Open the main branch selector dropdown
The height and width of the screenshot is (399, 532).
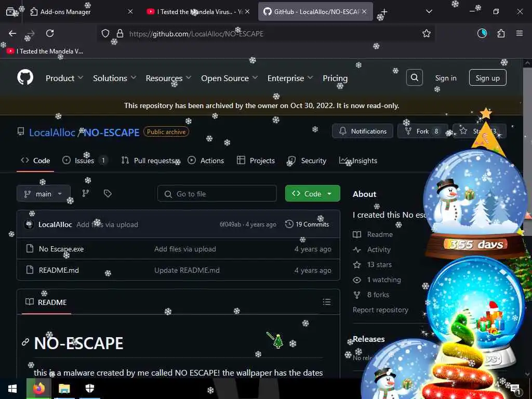(44, 194)
